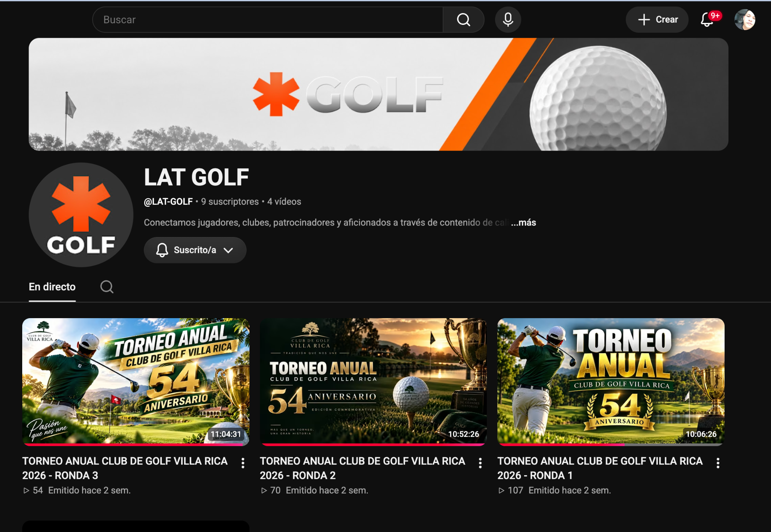Image resolution: width=771 pixels, height=532 pixels.
Task: Expand channel description with ...más
Action: [x=523, y=223]
